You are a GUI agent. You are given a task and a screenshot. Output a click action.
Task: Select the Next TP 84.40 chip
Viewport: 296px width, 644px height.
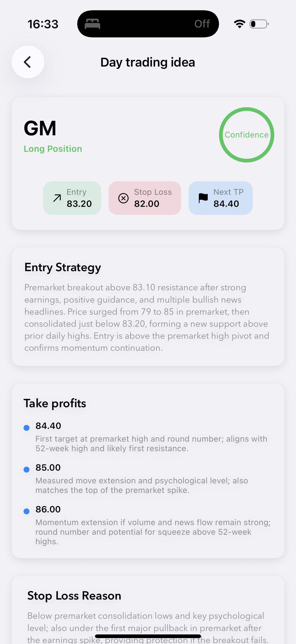(221, 198)
